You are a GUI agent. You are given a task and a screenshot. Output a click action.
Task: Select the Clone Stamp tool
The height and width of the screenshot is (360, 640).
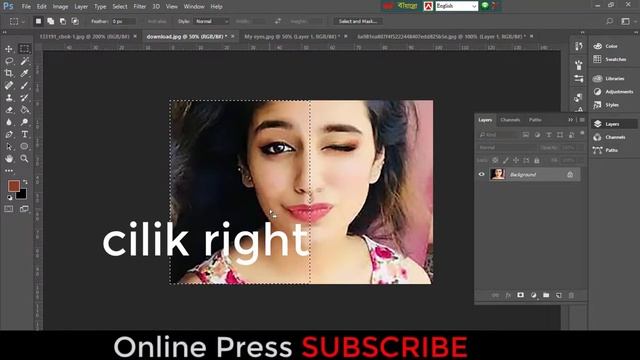[x=9, y=98]
